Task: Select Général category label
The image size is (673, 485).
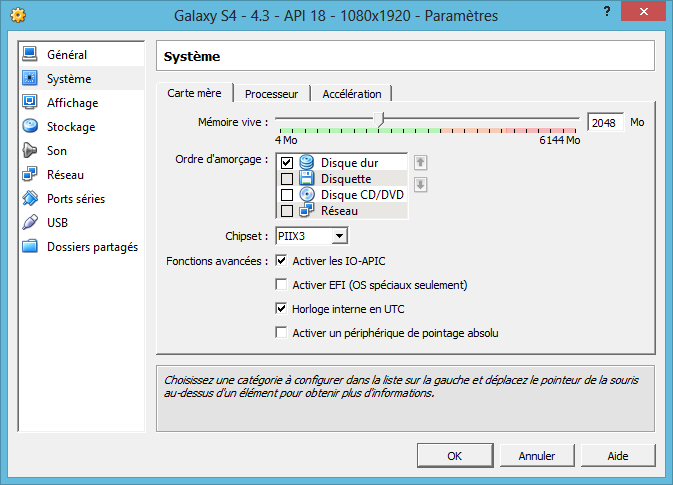Action: click(x=67, y=55)
